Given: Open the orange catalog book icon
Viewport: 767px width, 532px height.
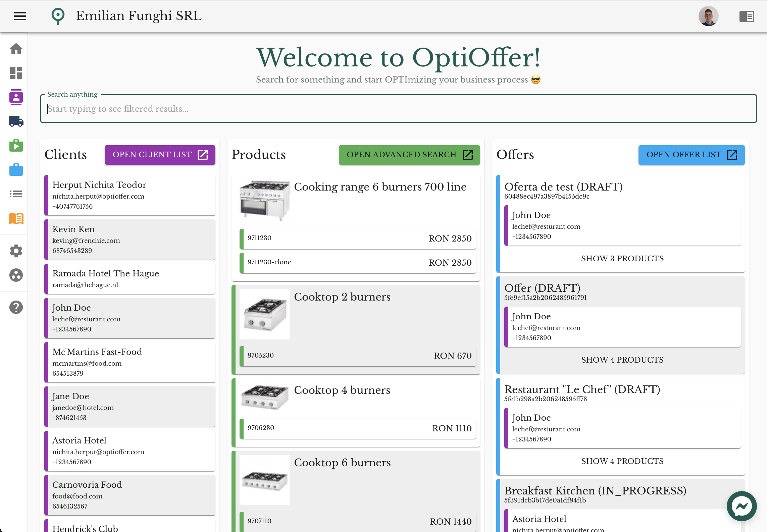Looking at the screenshot, I should 16,218.
